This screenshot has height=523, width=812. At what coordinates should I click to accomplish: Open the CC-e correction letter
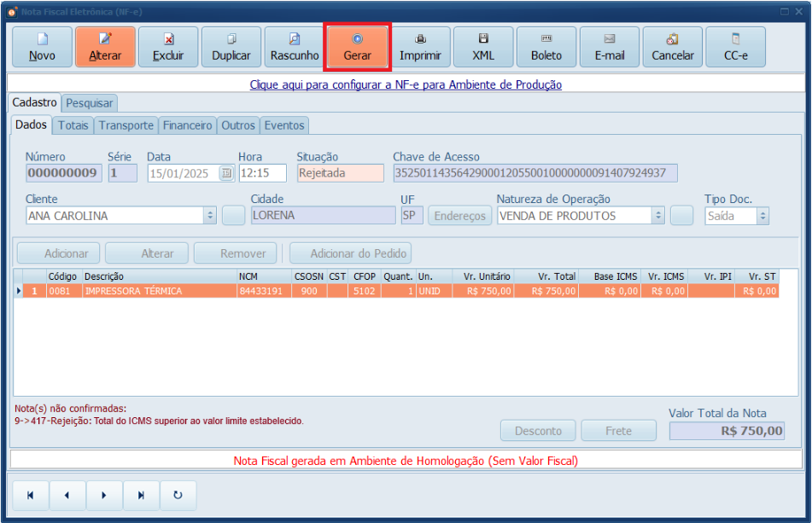735,47
